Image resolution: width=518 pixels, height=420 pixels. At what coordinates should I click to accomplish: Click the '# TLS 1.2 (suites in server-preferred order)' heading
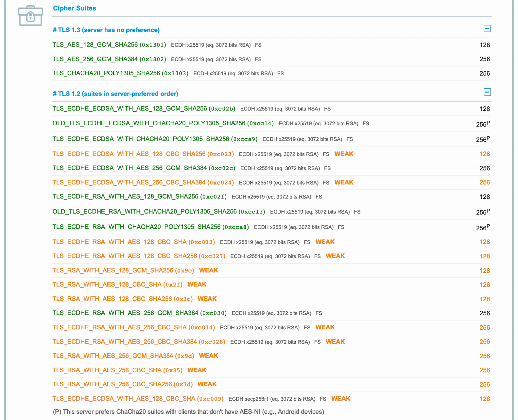point(115,94)
